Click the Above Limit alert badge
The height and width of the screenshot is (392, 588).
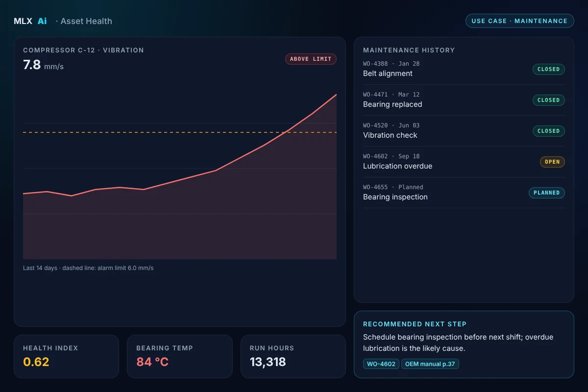(x=311, y=59)
